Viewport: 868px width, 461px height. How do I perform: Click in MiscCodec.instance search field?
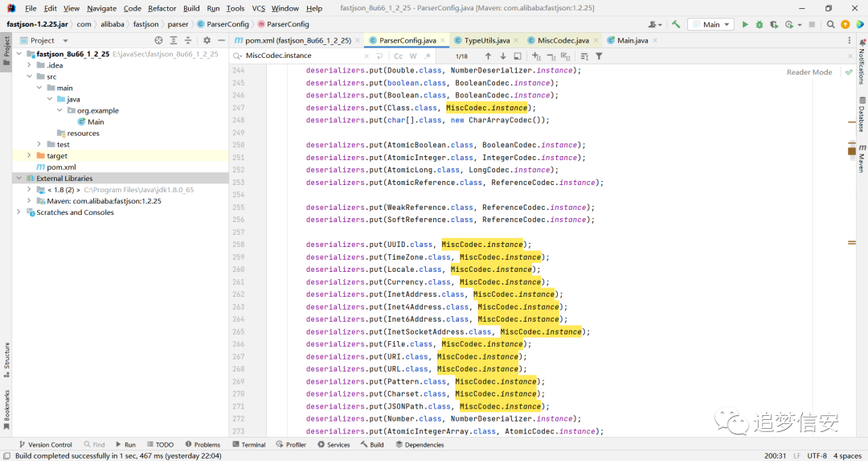click(x=301, y=56)
